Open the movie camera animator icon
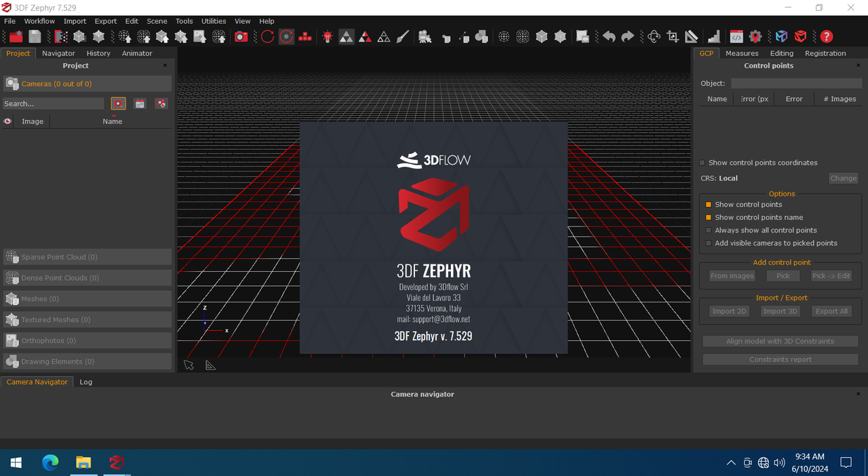 425,37
